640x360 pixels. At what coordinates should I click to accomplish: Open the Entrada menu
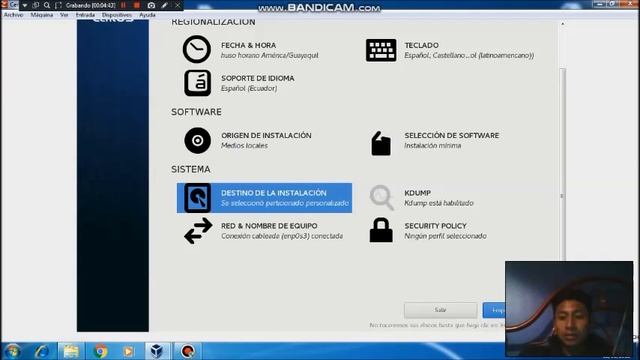[85, 15]
